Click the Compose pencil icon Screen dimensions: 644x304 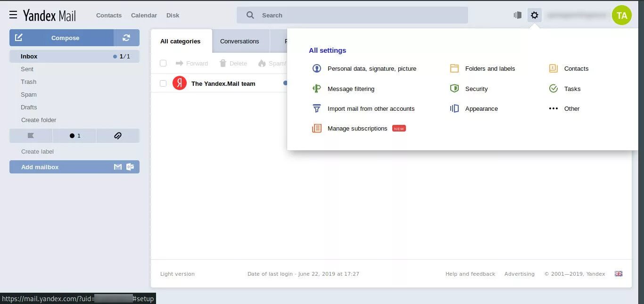point(19,38)
